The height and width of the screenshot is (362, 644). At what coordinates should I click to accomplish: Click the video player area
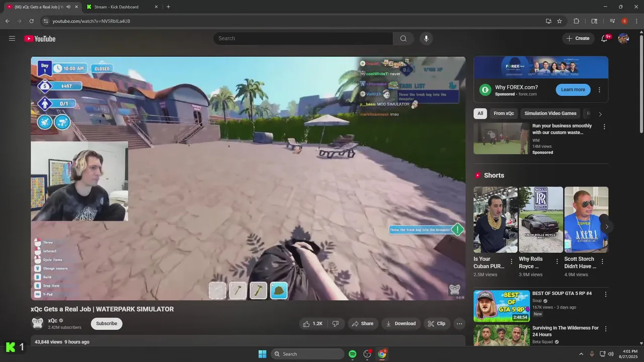248,178
